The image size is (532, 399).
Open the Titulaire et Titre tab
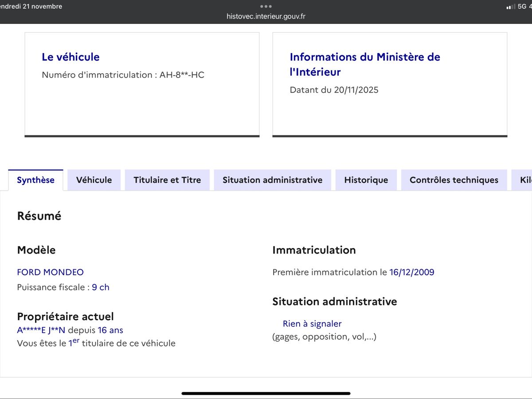tap(167, 180)
